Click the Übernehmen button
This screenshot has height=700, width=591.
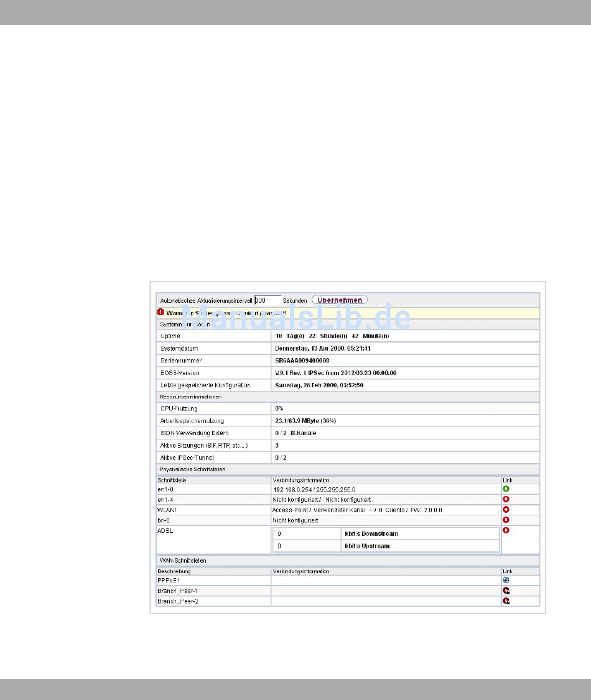340,300
